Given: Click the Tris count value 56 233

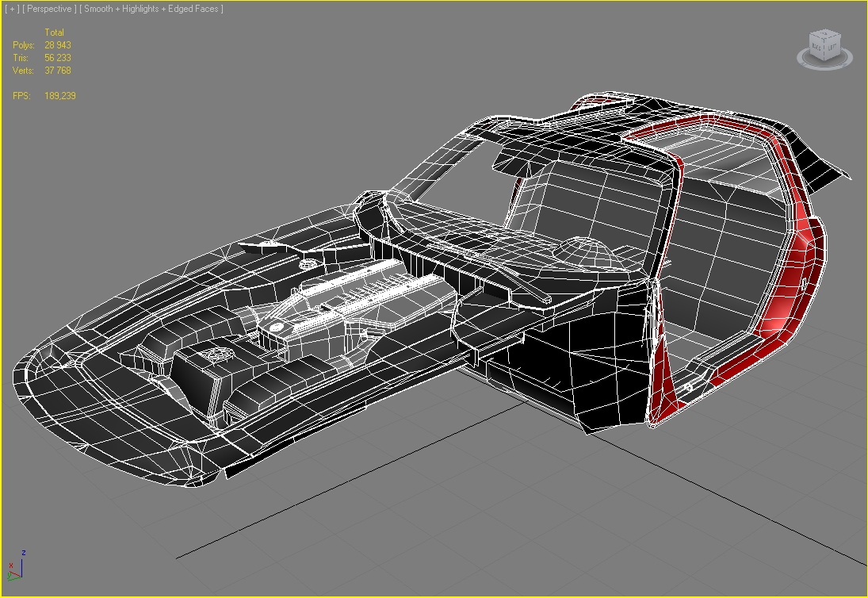Looking at the screenshot, I should click(x=58, y=58).
